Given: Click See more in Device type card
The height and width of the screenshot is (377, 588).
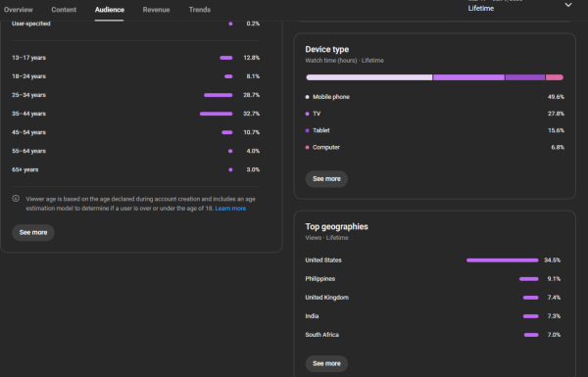Looking at the screenshot, I should click(326, 179).
